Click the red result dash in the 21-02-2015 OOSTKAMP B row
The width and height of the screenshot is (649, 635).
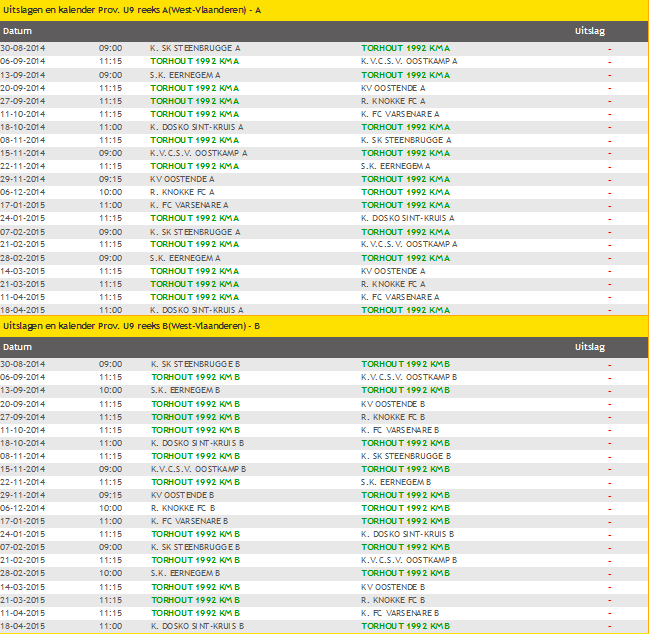[609, 562]
